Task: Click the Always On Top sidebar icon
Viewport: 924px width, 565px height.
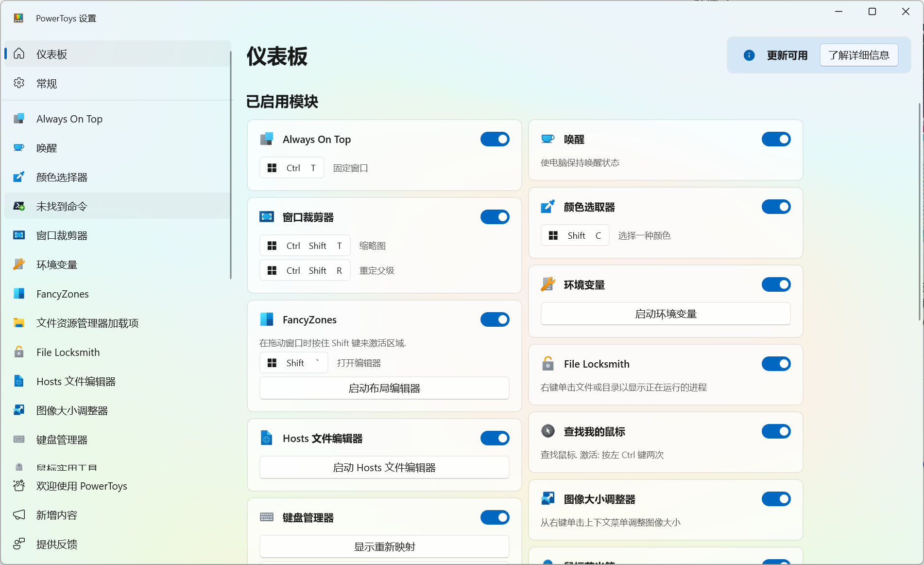Action: point(19,119)
